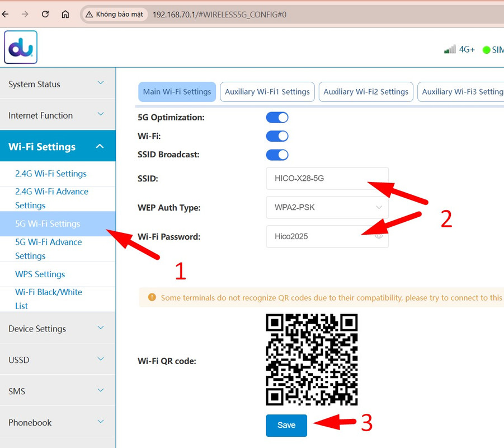This screenshot has width=504, height=448.
Task: Open the Auxiliary Wi-Fi3 Settings tab
Action: tap(461, 92)
